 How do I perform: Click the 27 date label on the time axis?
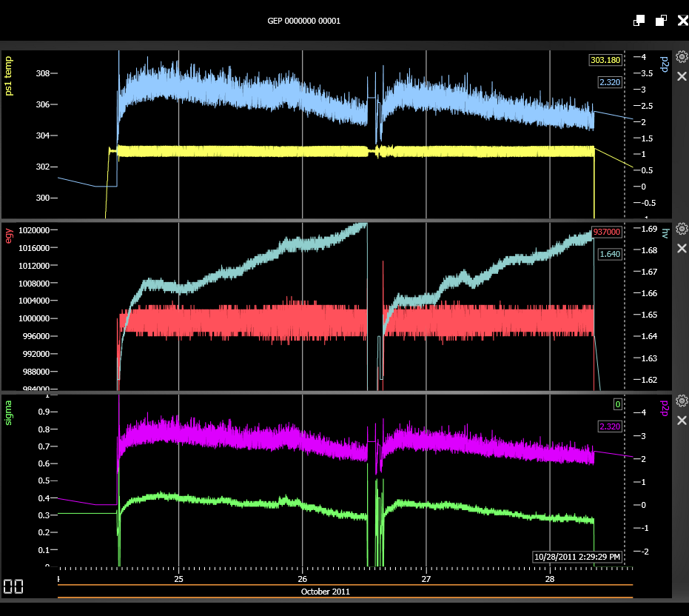(426, 579)
